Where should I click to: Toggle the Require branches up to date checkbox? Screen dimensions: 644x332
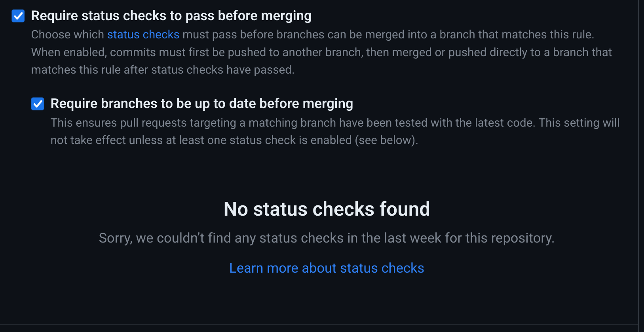tap(38, 104)
